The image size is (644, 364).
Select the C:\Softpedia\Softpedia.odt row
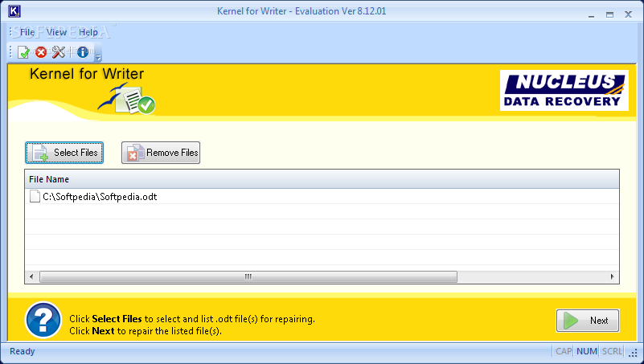pyautogui.click(x=322, y=197)
